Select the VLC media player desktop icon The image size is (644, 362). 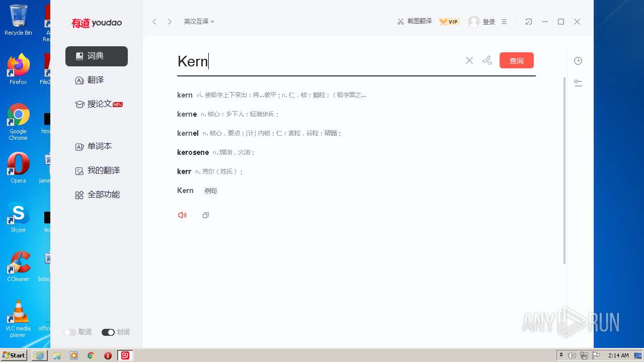click(x=18, y=319)
